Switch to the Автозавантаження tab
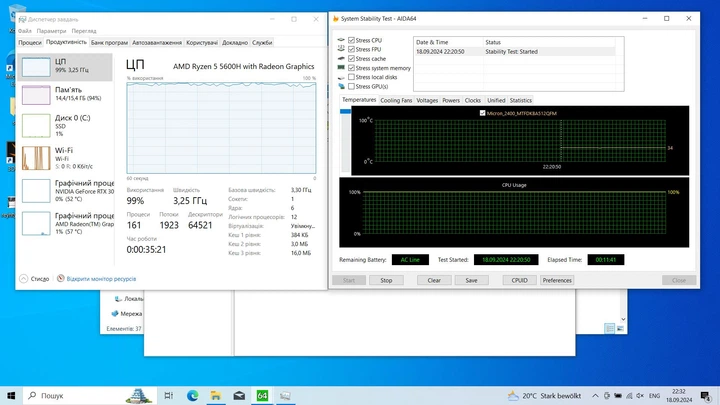This screenshot has width=720, height=405. (x=157, y=42)
